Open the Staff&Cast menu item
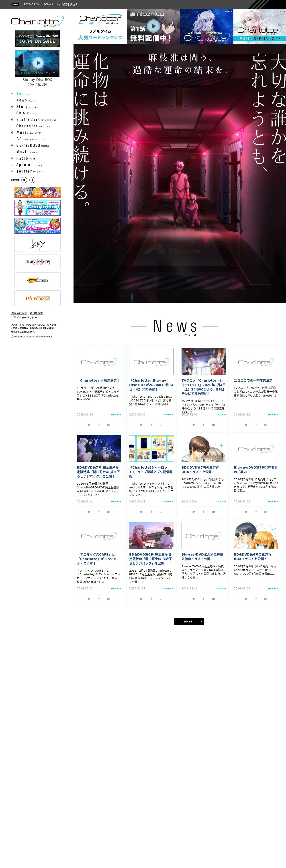The width and height of the screenshot is (286, 868). pyautogui.click(x=34, y=120)
